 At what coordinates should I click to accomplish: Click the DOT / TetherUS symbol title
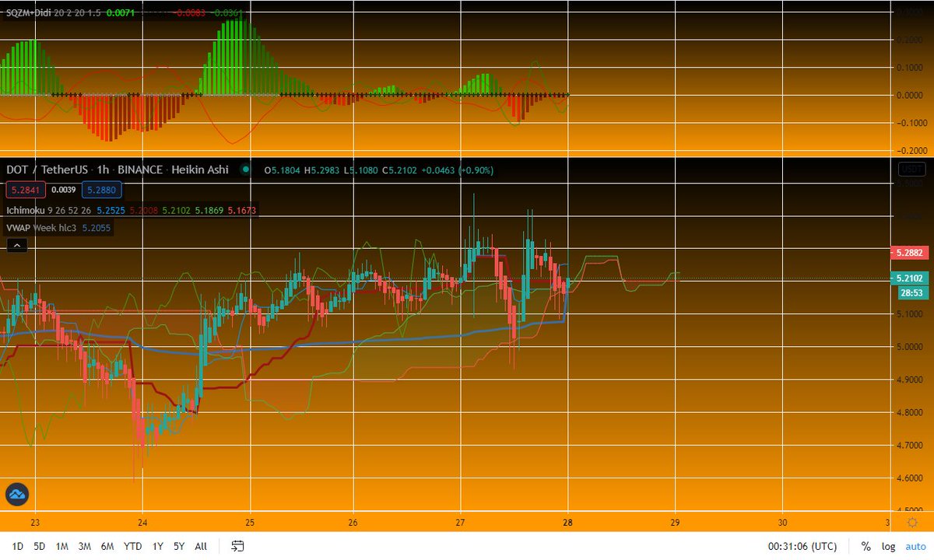45,170
